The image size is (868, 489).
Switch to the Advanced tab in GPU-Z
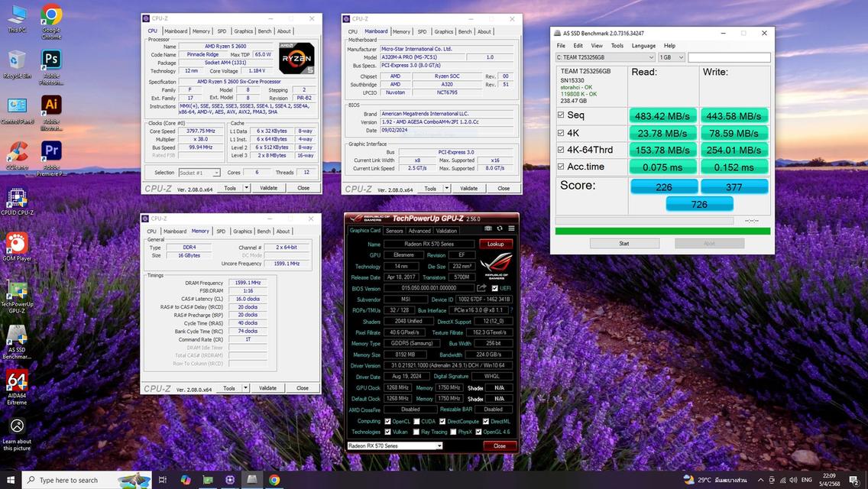419,231
